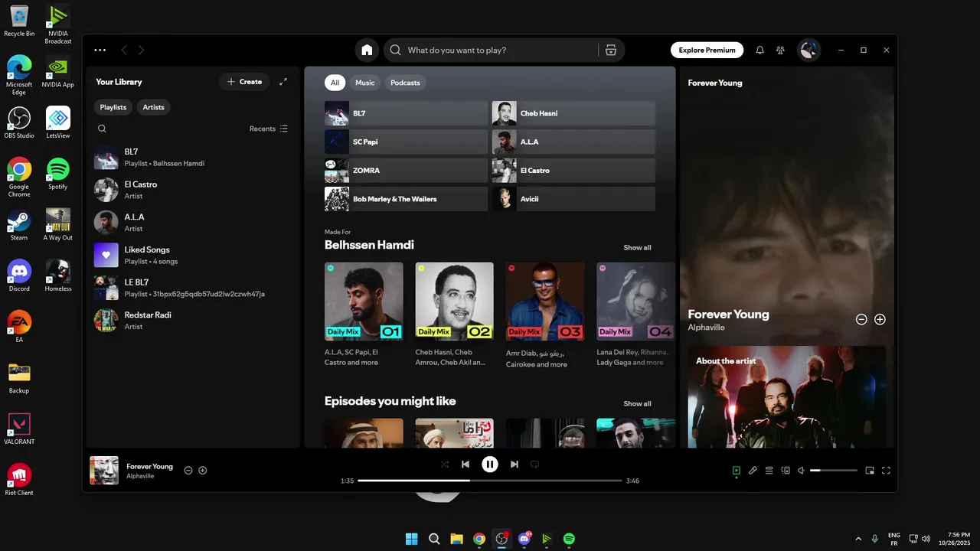The height and width of the screenshot is (551, 980).
Task: Open Liked Songs in Your Library
Action: pyautogui.click(x=193, y=256)
